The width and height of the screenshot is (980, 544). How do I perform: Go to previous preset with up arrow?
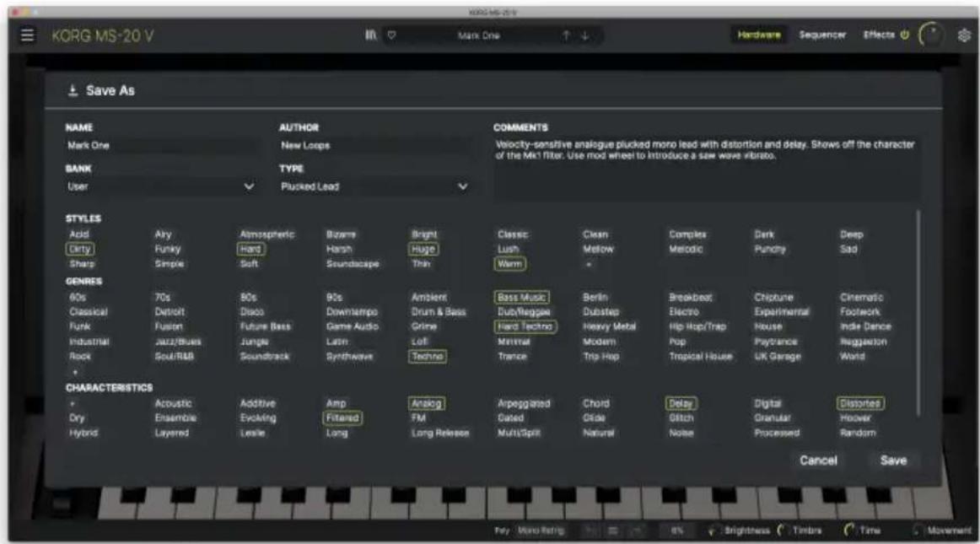point(566,35)
